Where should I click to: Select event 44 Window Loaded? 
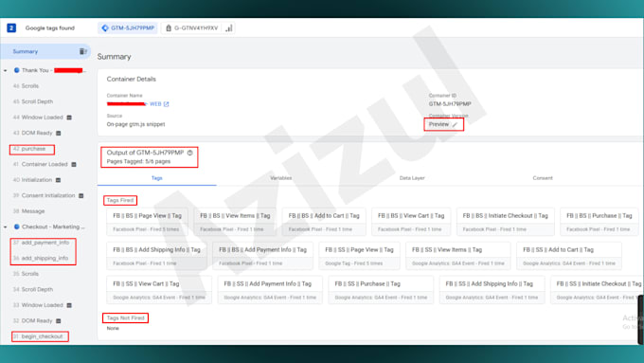pos(38,118)
